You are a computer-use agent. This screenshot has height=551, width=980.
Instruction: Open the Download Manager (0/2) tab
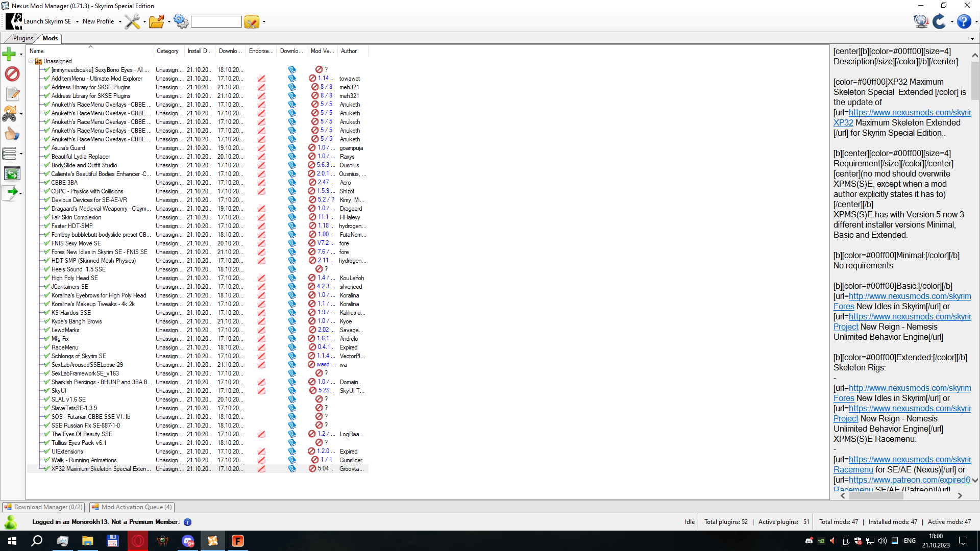[x=43, y=507]
